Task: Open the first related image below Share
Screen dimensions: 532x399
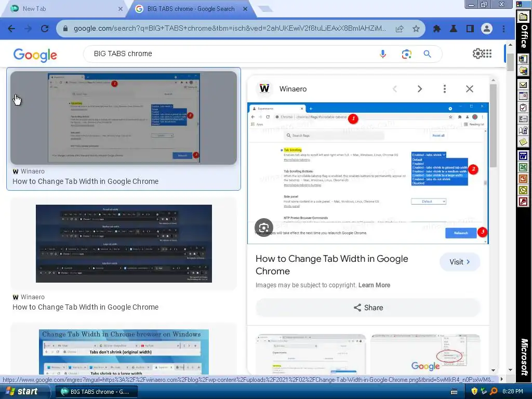Action: [x=311, y=354]
